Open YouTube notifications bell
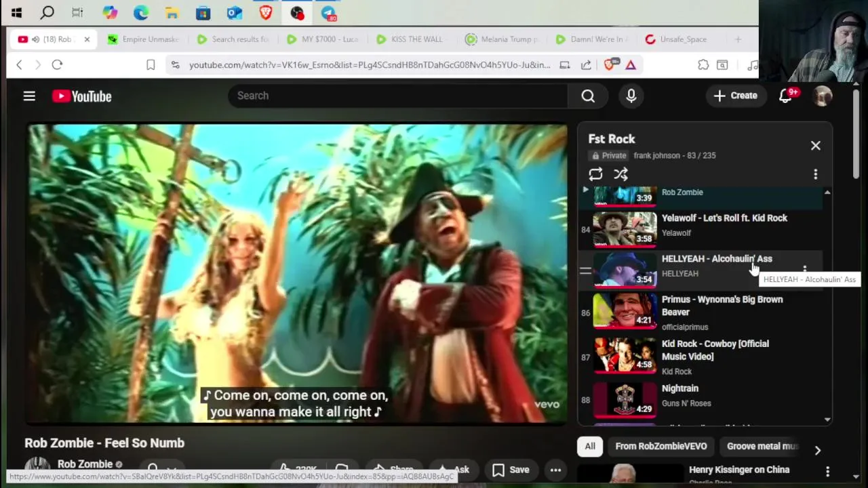This screenshot has width=868, height=488. click(x=786, y=96)
